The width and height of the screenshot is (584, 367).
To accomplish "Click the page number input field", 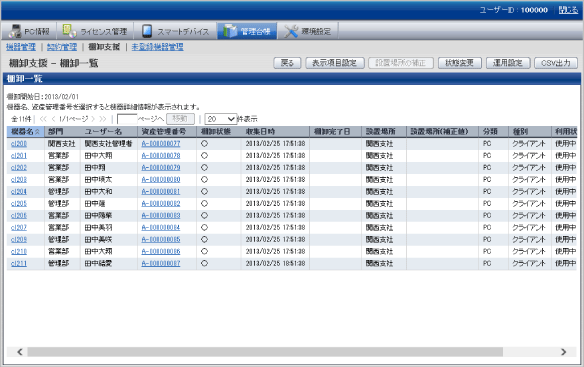I will click(x=127, y=119).
